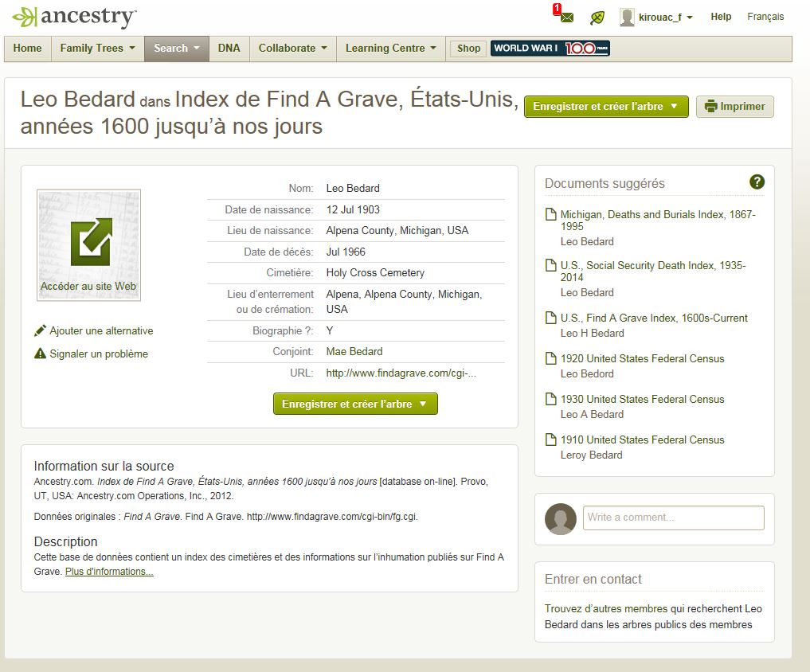
Task: Open the Shop tab
Action: click(x=468, y=48)
